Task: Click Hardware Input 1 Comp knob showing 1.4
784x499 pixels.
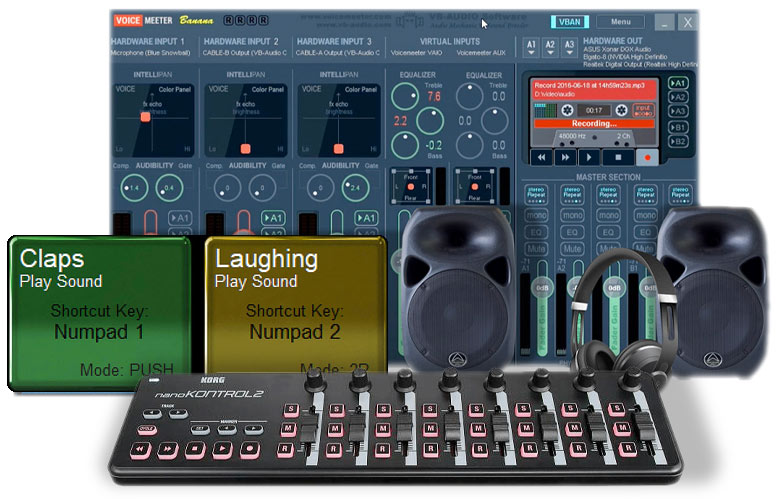Action: [134, 188]
